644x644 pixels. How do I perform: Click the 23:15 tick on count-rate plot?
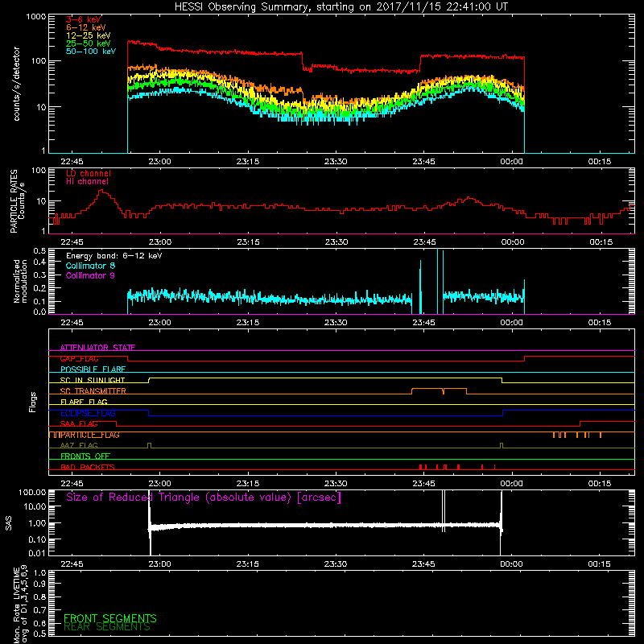click(x=248, y=162)
